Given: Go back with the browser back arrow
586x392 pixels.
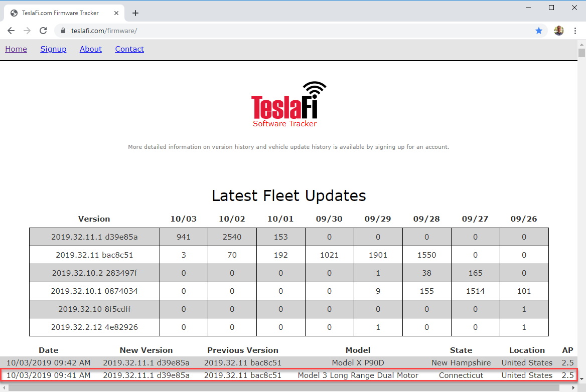Looking at the screenshot, I should tap(11, 31).
